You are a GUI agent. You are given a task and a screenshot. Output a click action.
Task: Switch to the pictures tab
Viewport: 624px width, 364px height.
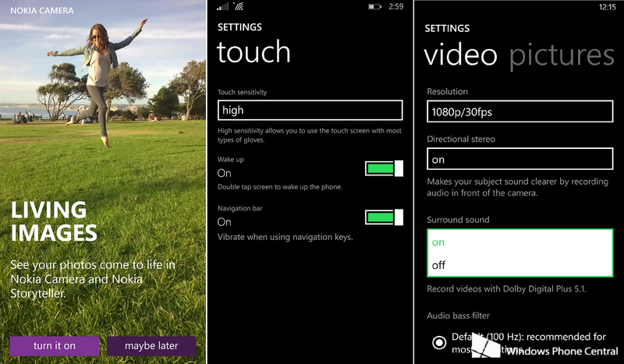[x=562, y=55]
